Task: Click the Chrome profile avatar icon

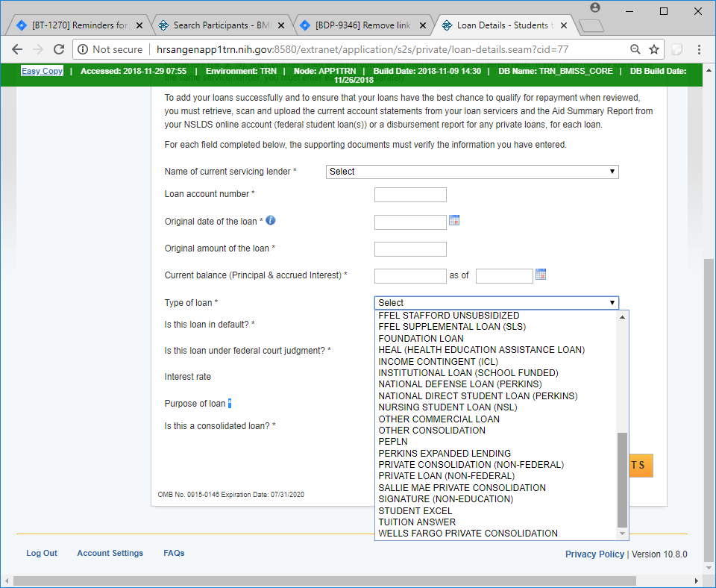Action: tap(595, 8)
